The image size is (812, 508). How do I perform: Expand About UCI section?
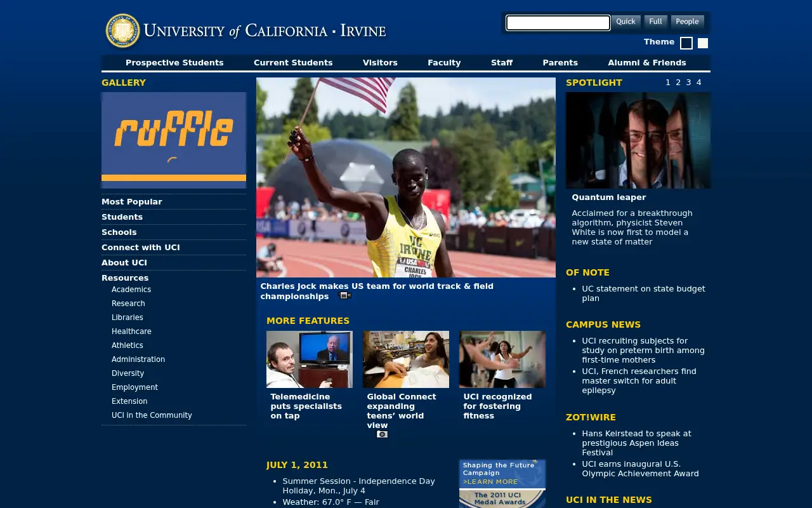pos(124,263)
